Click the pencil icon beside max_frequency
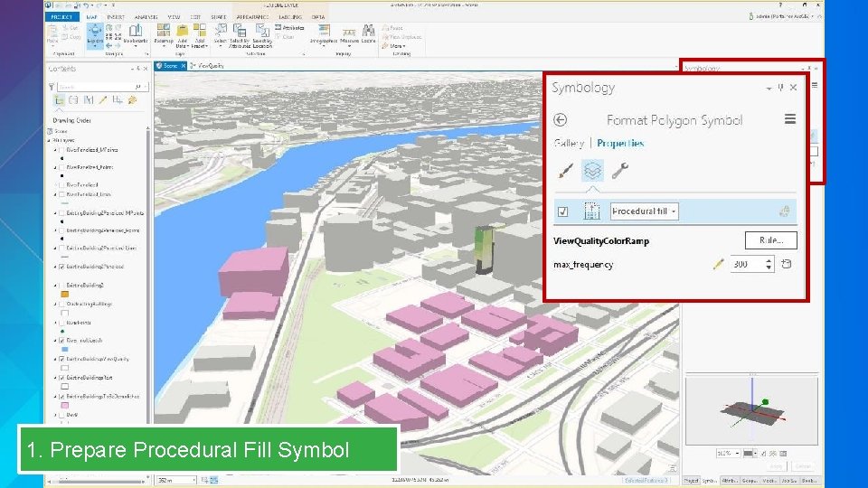This screenshot has width=868, height=488. tap(718, 264)
